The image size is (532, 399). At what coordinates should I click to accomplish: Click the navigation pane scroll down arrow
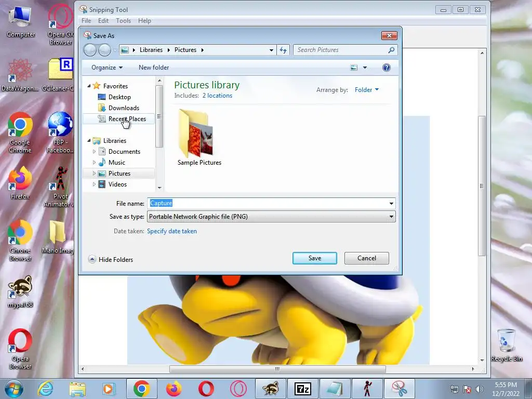point(159,188)
